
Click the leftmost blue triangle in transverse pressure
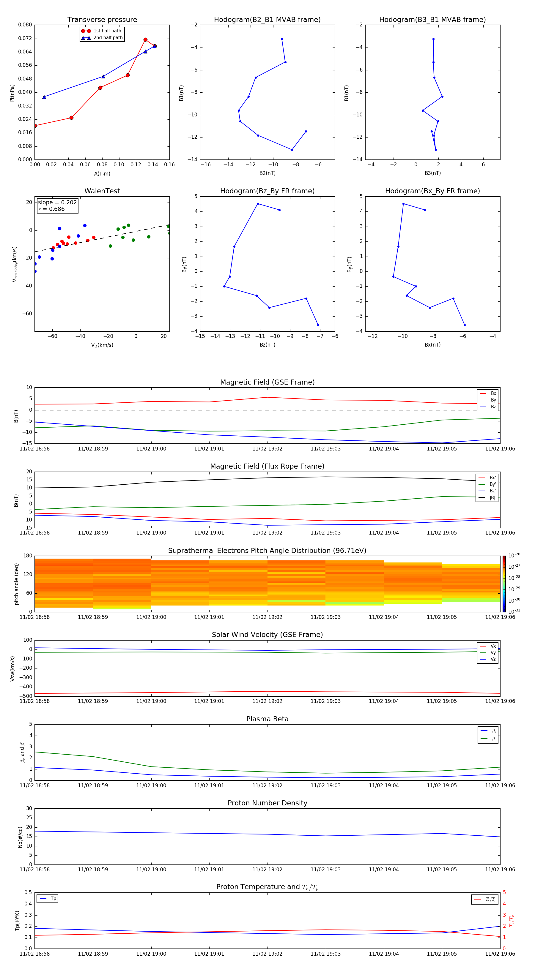pos(44,97)
